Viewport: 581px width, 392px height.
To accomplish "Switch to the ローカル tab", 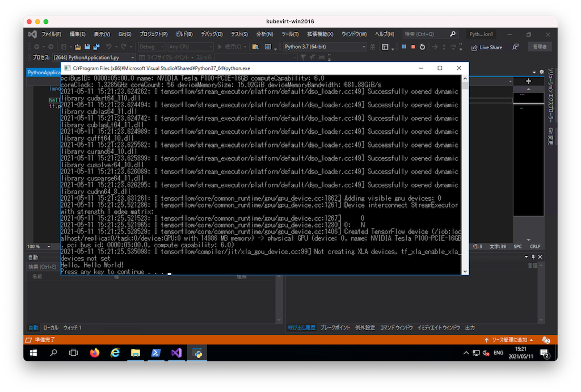I will (x=50, y=328).
